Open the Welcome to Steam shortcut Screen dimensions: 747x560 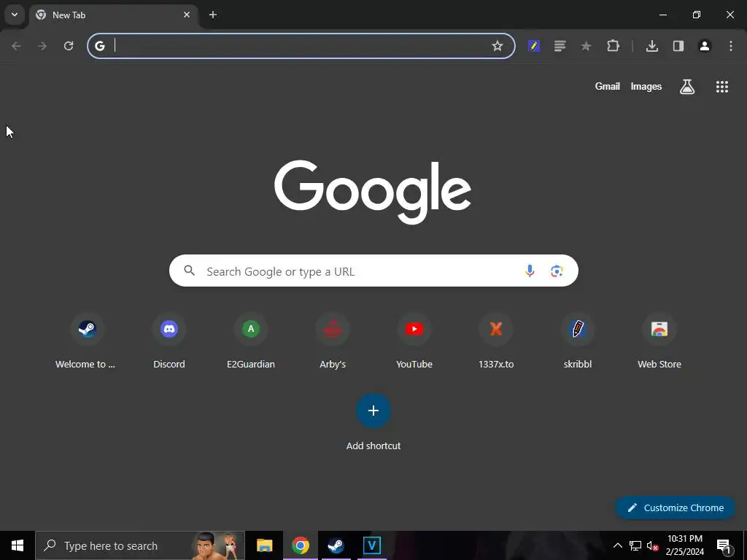click(87, 341)
